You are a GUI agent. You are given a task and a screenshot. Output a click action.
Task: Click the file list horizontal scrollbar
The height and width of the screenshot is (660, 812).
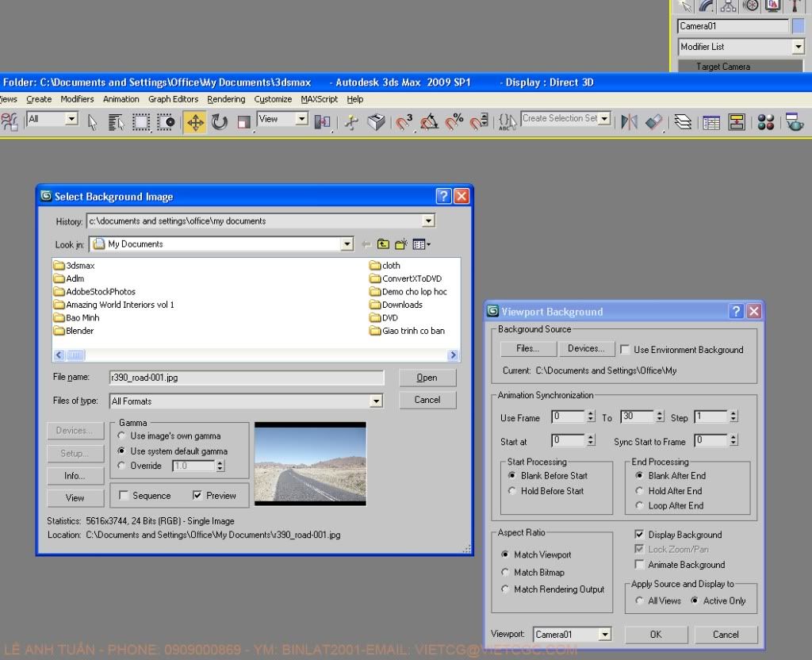256,355
